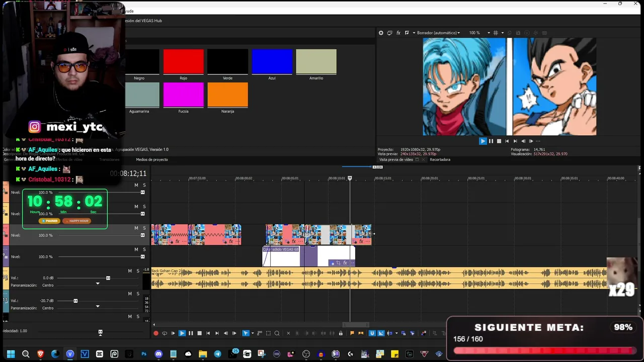Click record button in timeline transport
The height and width of the screenshot is (362, 644).
156,333
